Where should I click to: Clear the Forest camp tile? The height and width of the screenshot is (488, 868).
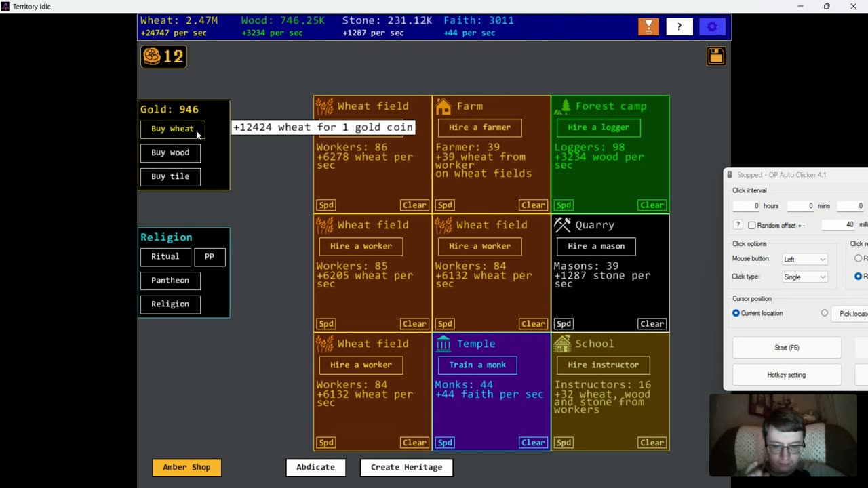click(x=652, y=205)
